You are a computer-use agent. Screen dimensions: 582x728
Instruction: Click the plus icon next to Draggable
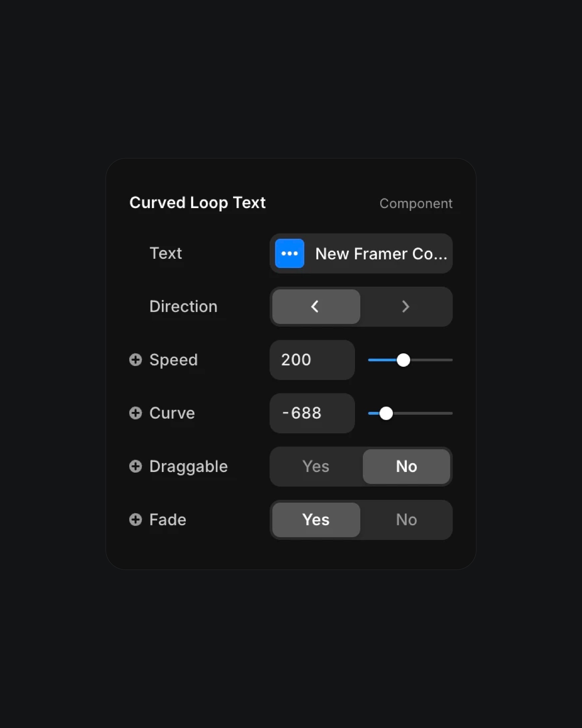pyautogui.click(x=135, y=466)
